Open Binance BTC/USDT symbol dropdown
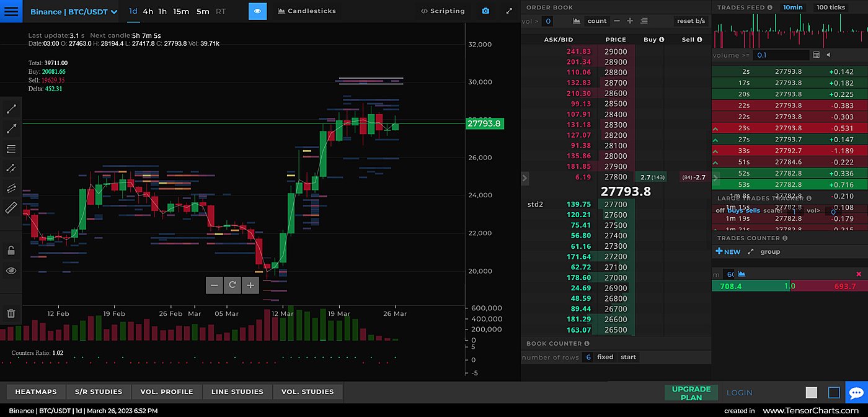868x417 pixels. pyautogui.click(x=74, y=12)
